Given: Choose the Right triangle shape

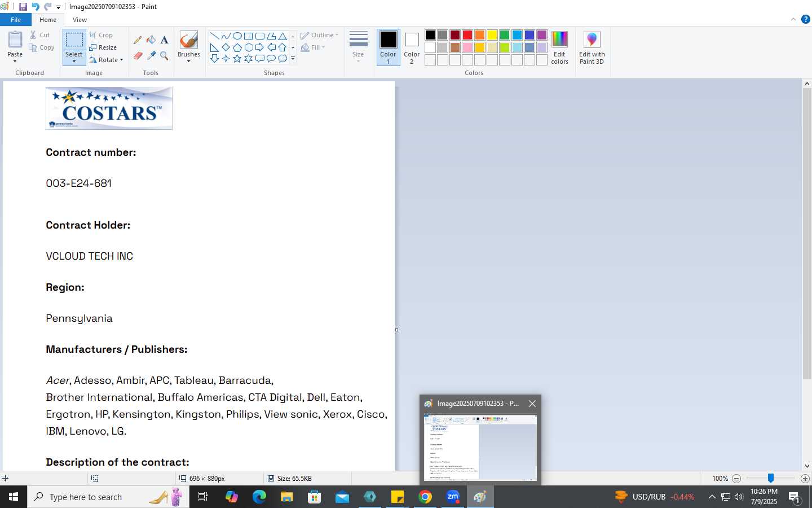Looking at the screenshot, I should [214, 47].
